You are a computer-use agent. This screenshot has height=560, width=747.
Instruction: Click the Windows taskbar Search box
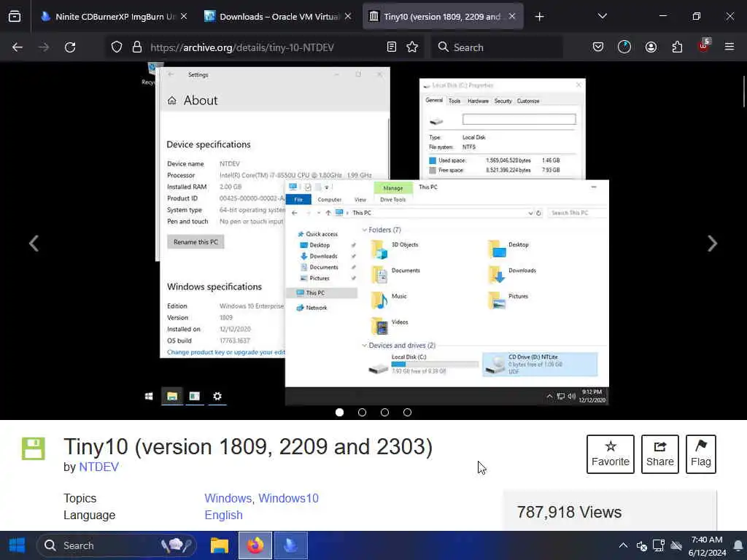tap(117, 545)
